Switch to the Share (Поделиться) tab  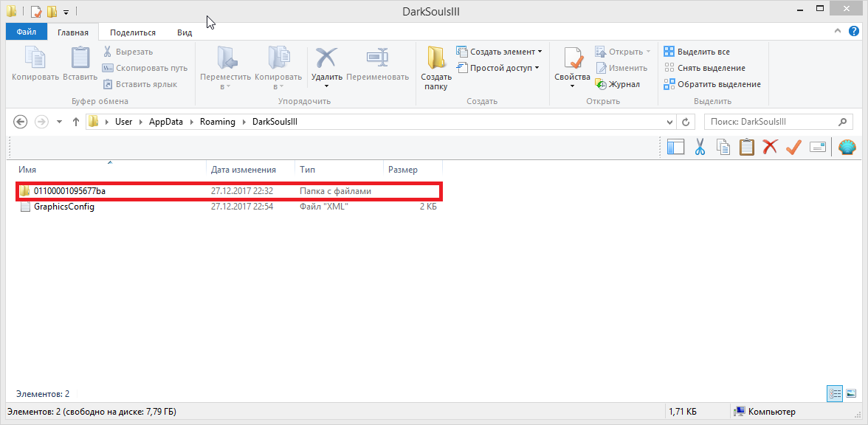pos(133,32)
